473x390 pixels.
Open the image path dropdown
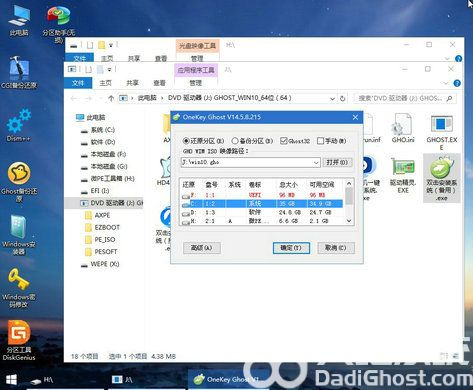click(x=316, y=162)
